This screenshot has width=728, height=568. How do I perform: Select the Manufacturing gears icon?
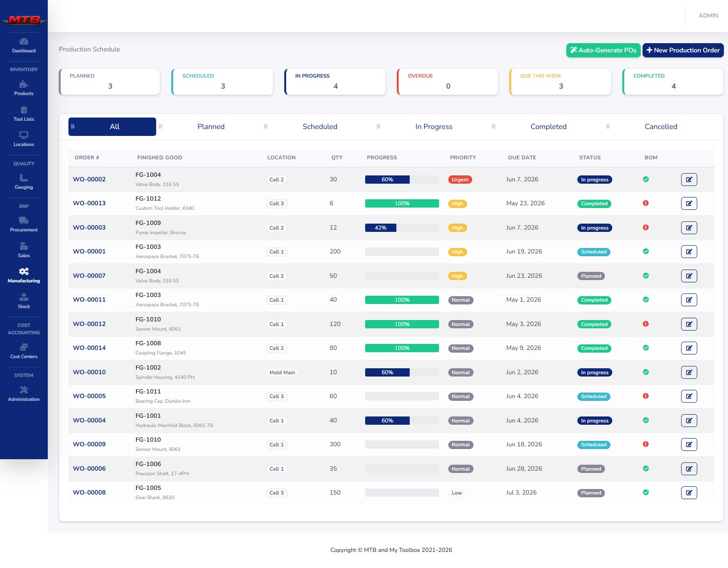24,271
